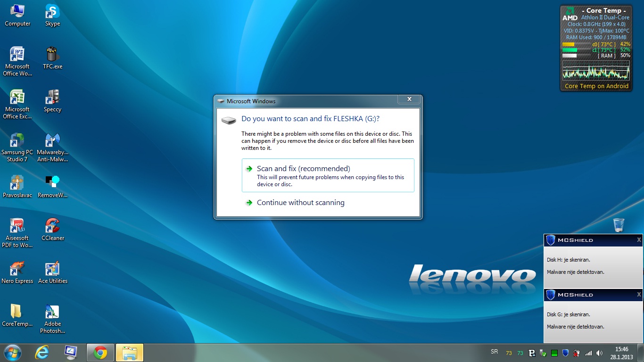This screenshot has height=362, width=644.
Task: Click the c0 73°C load bar
Action: (576, 44)
